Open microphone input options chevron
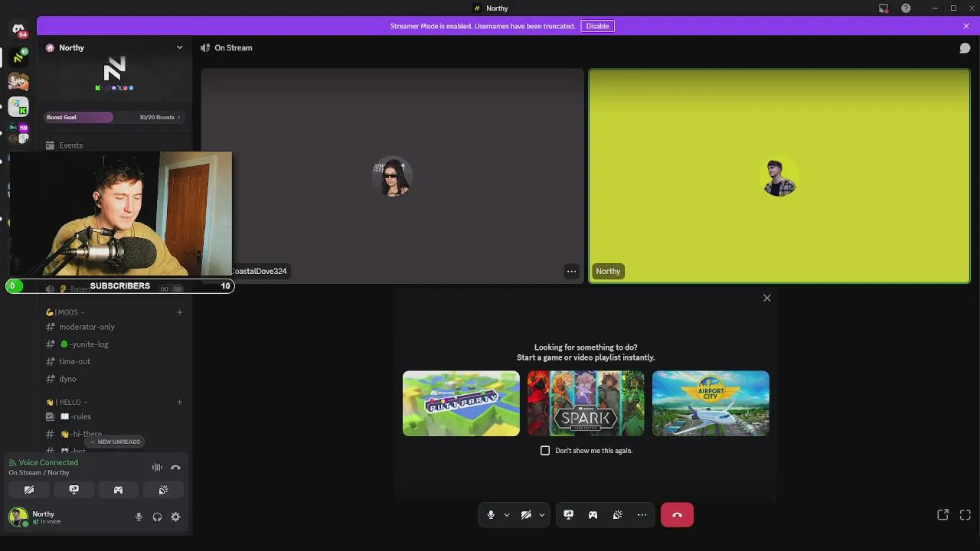 tap(506, 515)
